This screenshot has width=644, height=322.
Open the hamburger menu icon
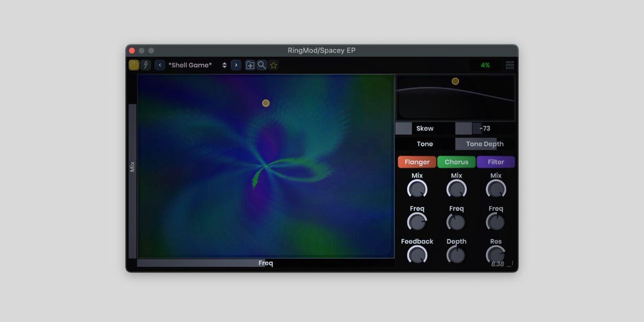[x=510, y=65]
